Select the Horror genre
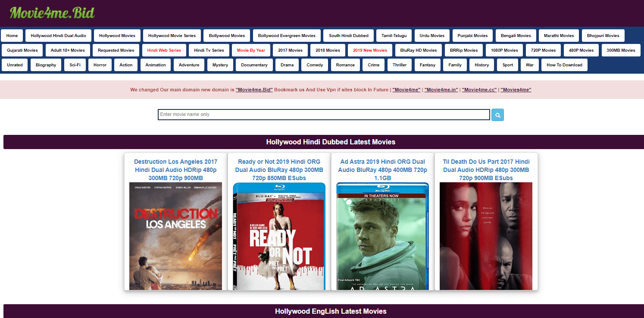644x318 pixels. pos(100,65)
